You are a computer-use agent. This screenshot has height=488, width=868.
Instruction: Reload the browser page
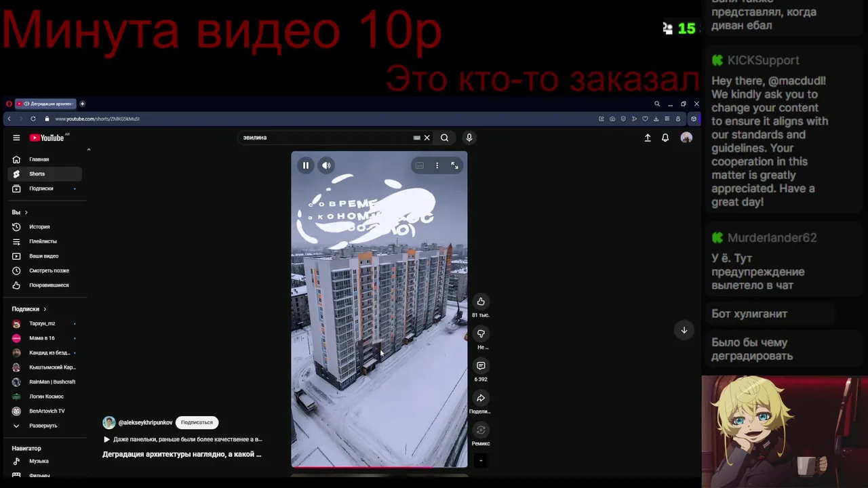pos(33,119)
